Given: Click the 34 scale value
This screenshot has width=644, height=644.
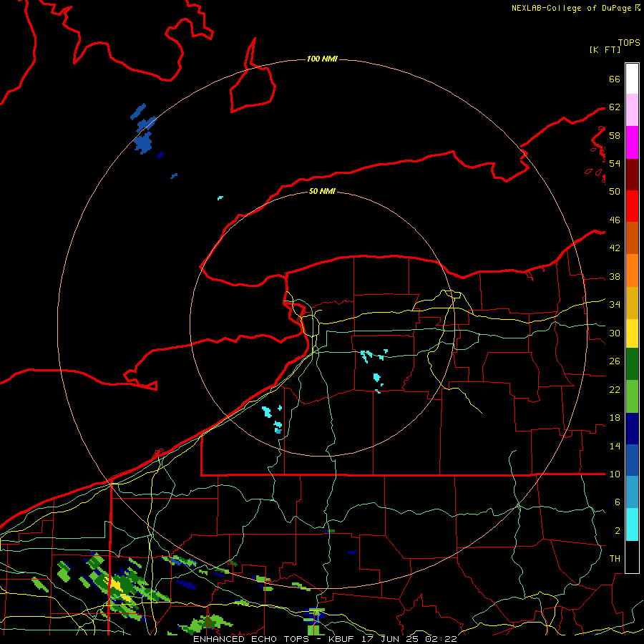Looking at the screenshot, I should click(x=615, y=304).
